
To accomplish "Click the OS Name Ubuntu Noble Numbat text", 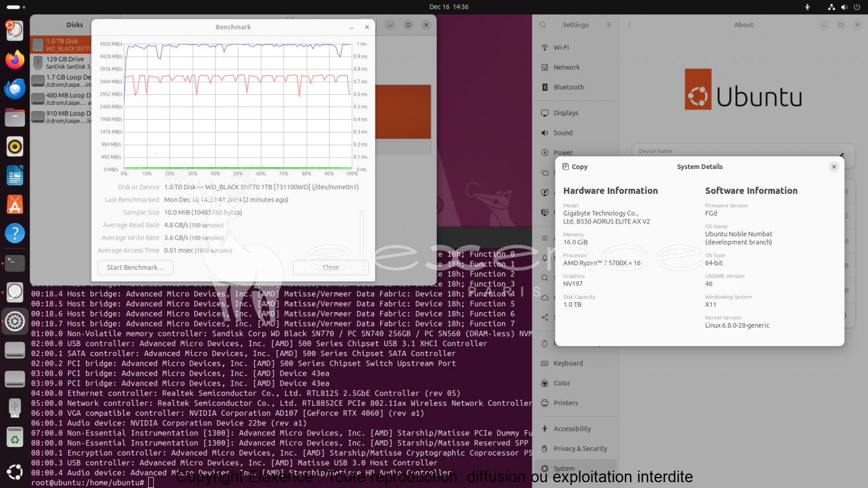I will (738, 238).
